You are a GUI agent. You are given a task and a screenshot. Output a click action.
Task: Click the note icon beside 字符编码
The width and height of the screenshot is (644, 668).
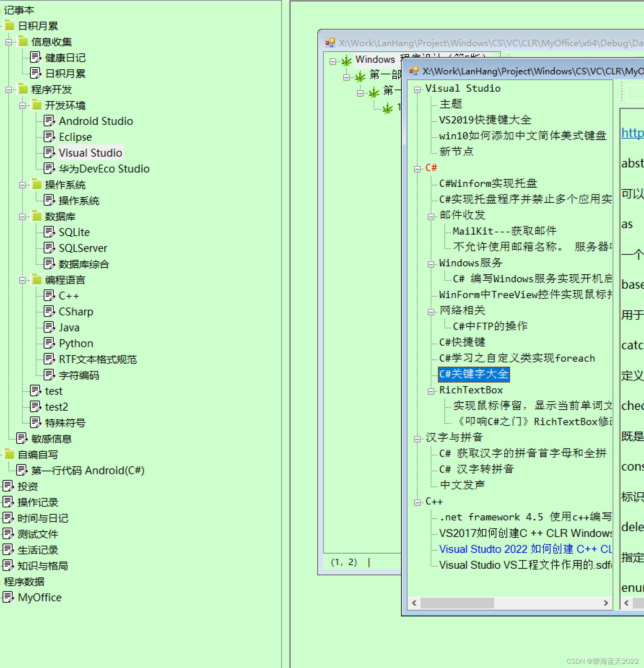point(49,375)
